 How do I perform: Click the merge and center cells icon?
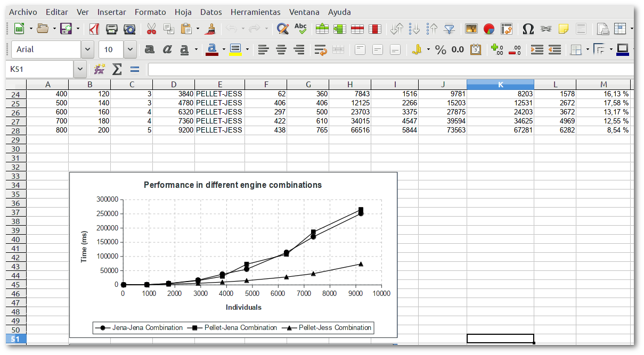[x=338, y=49]
